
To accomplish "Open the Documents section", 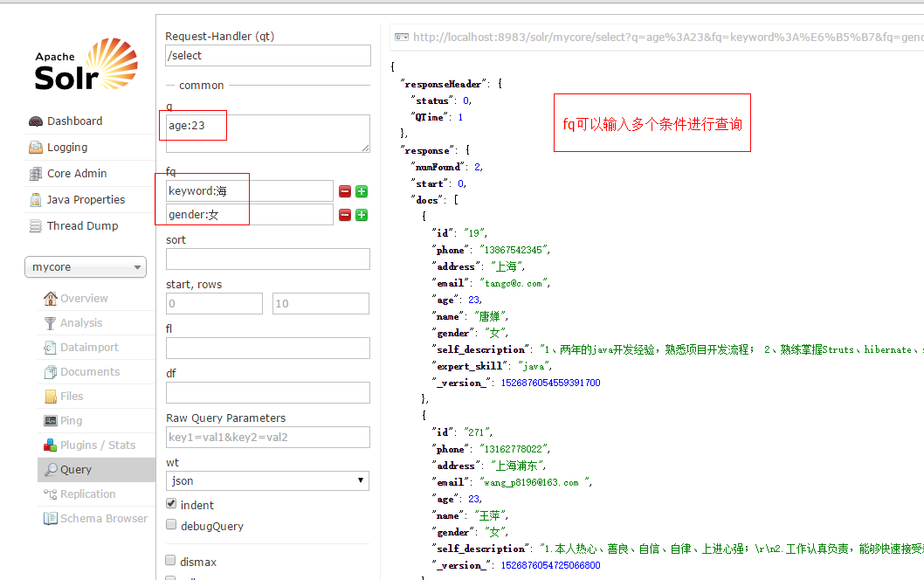I will coord(90,372).
